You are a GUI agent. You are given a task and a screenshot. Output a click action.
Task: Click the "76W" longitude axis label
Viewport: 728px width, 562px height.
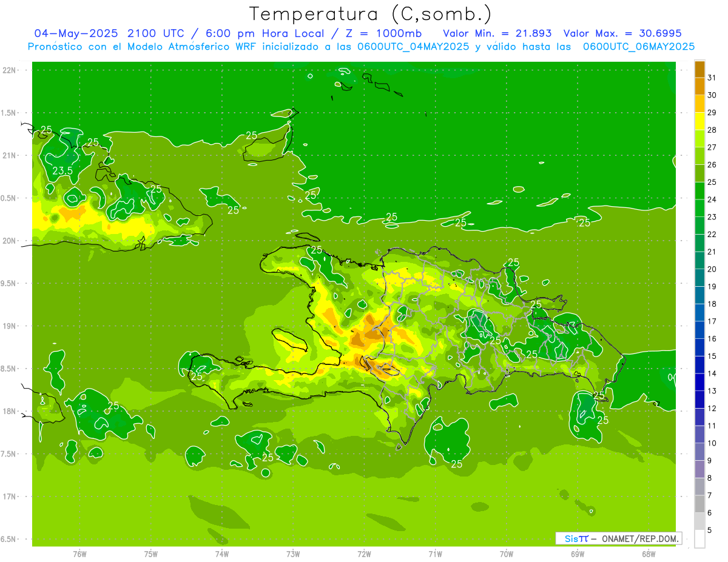tap(79, 554)
